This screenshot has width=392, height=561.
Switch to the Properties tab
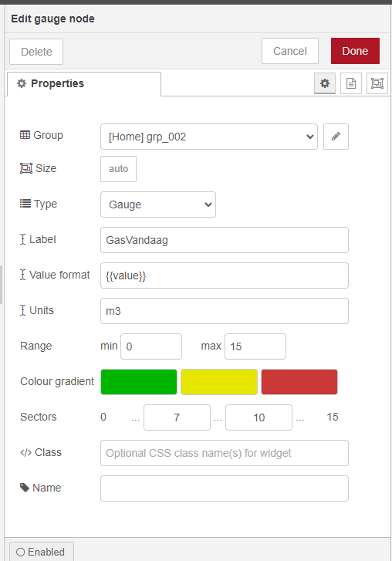(x=83, y=83)
